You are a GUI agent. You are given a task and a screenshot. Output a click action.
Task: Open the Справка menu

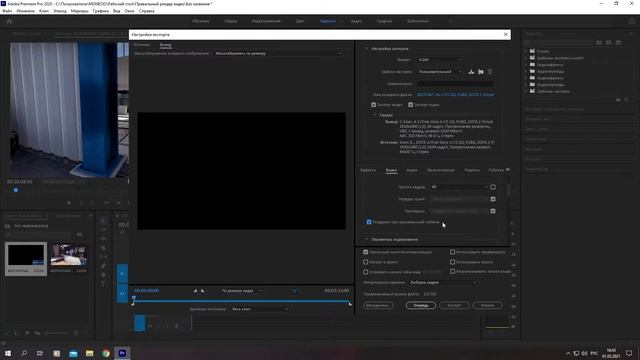click(147, 11)
